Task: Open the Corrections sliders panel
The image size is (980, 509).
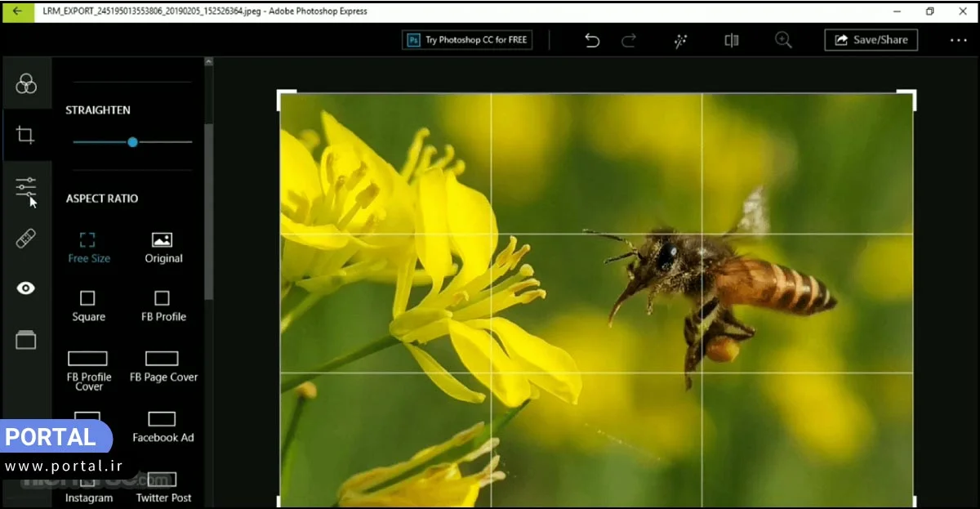Action: coord(26,187)
